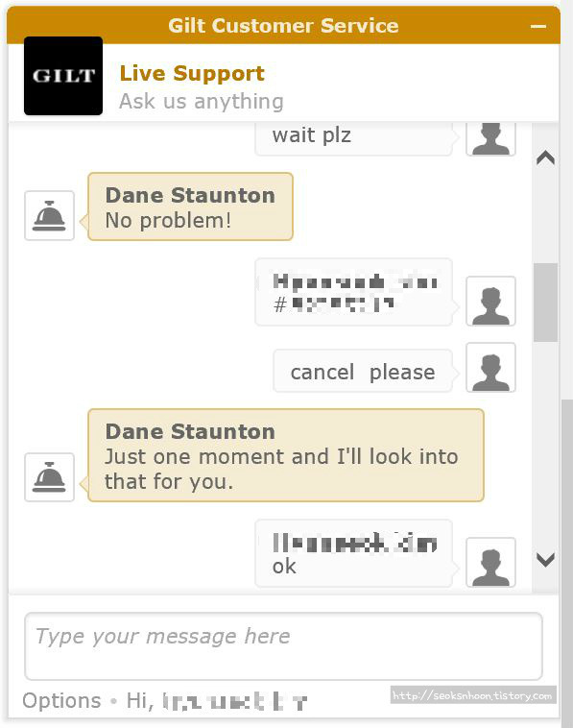The width and height of the screenshot is (573, 728).
Task: Click user avatar next to wait plz
Action: click(x=490, y=138)
